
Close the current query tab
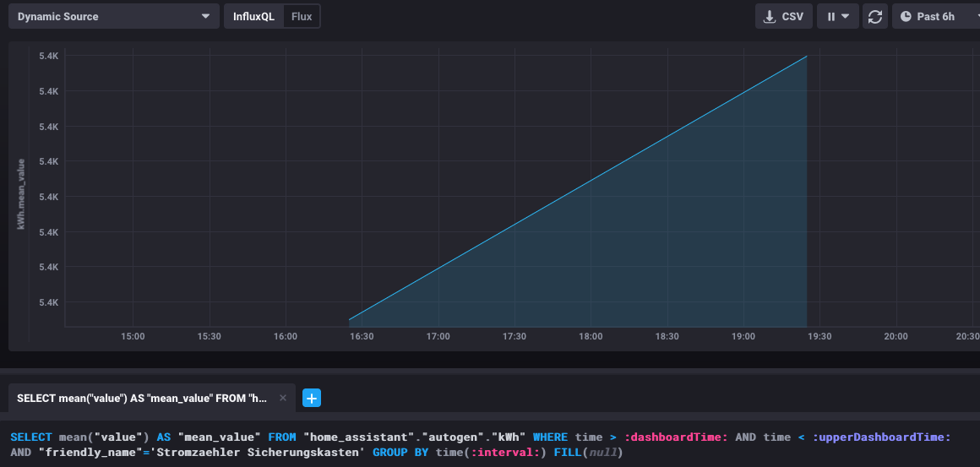tap(283, 398)
